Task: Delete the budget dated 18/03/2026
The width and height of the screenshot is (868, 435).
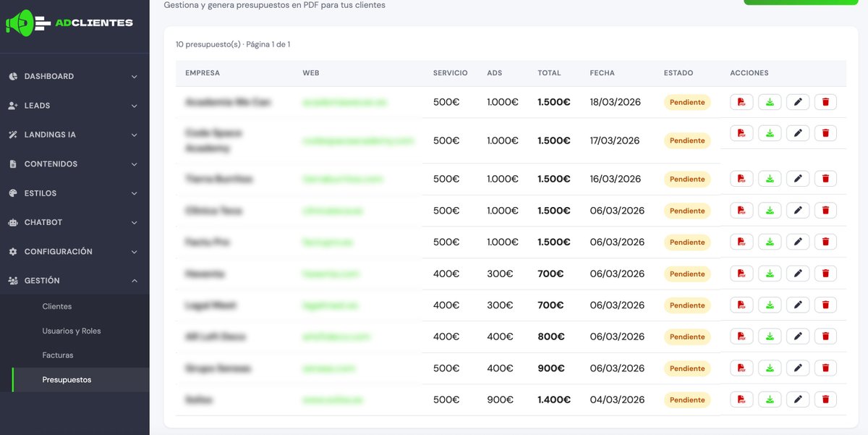Action: point(825,102)
